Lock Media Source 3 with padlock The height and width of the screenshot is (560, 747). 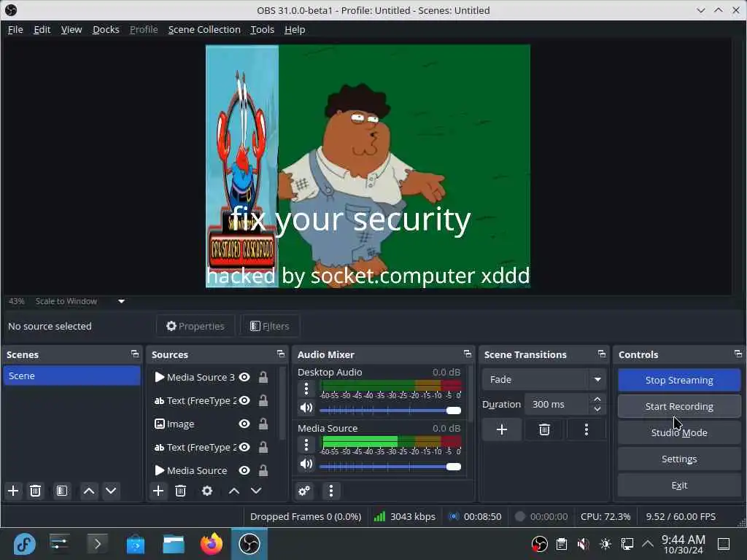[x=263, y=377]
